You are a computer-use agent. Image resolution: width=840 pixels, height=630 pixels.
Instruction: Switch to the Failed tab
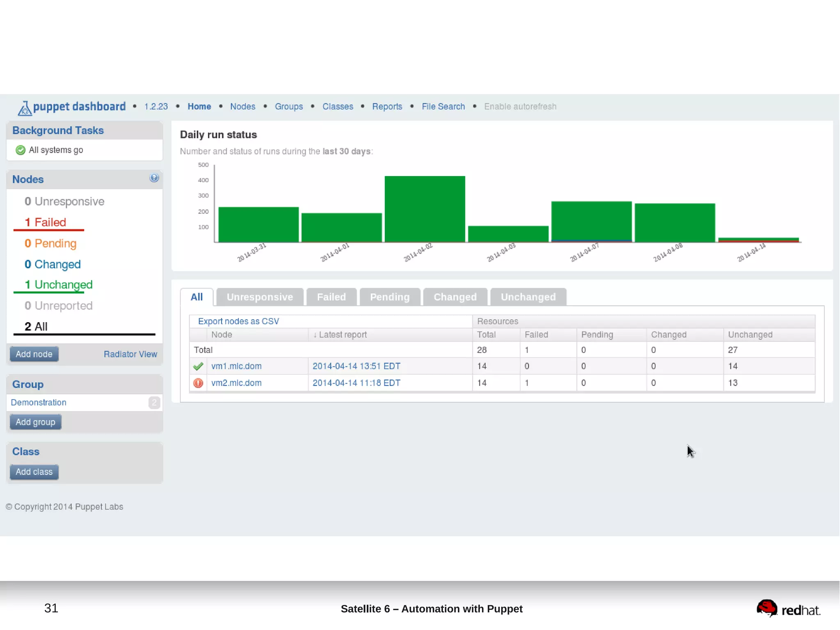coord(331,297)
